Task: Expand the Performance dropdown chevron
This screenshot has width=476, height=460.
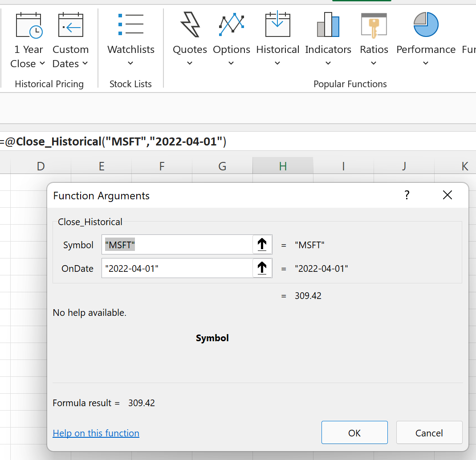Action: [426, 63]
